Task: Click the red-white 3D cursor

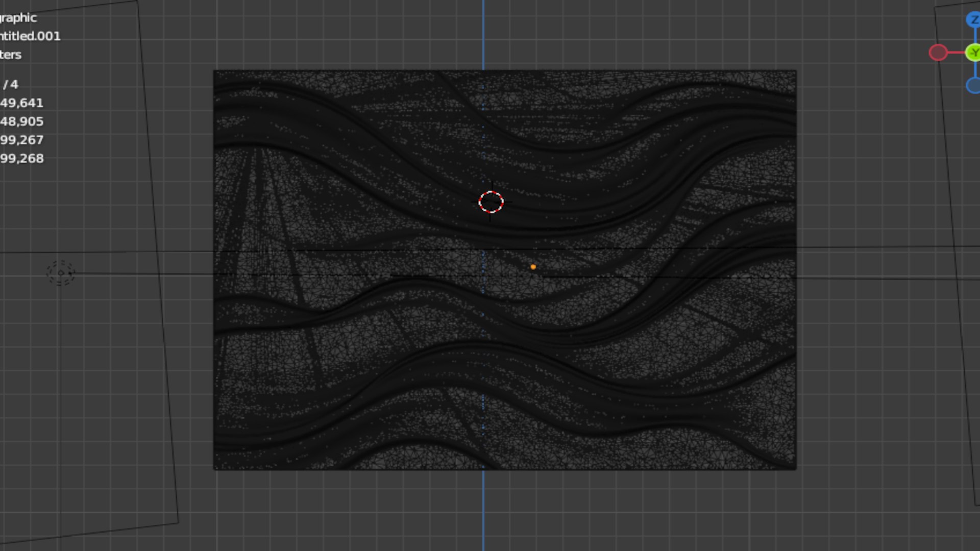Action: pos(491,202)
